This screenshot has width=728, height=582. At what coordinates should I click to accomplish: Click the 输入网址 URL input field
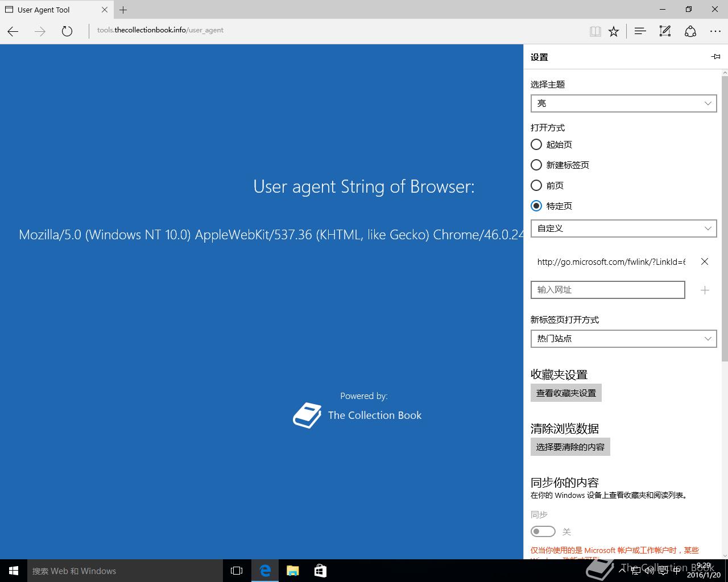pyautogui.click(x=607, y=290)
